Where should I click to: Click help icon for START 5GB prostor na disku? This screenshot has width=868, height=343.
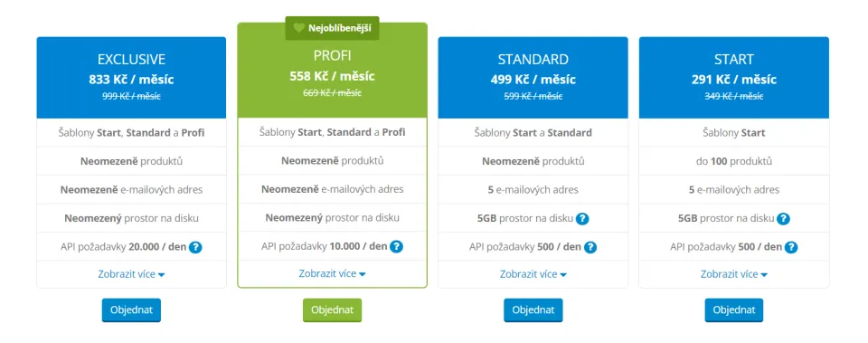coord(783,219)
